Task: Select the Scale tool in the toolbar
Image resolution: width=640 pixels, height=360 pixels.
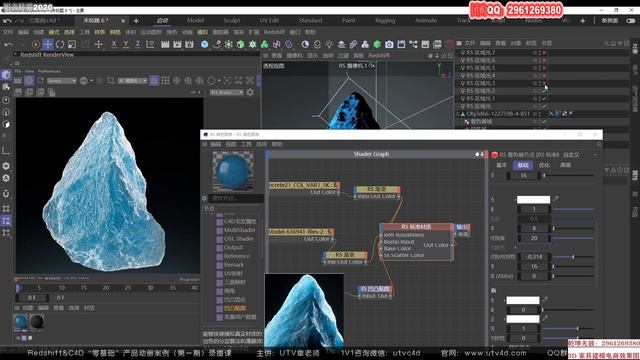Action: point(72,44)
